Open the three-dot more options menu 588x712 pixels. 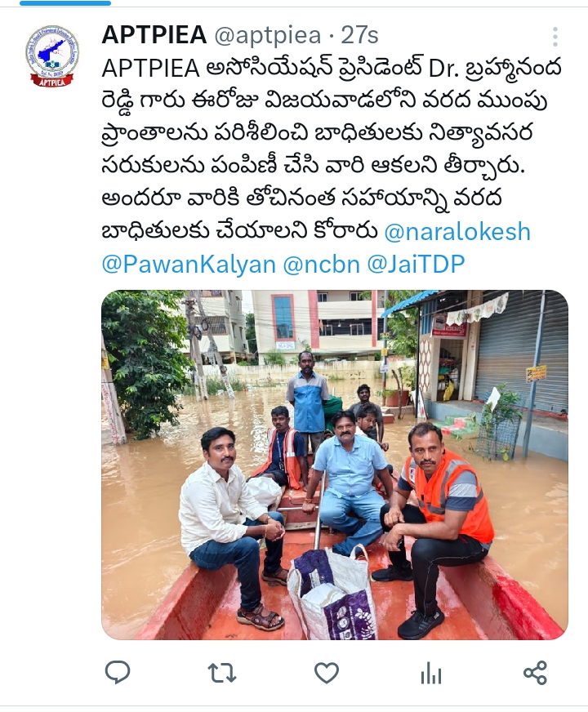tap(555, 36)
